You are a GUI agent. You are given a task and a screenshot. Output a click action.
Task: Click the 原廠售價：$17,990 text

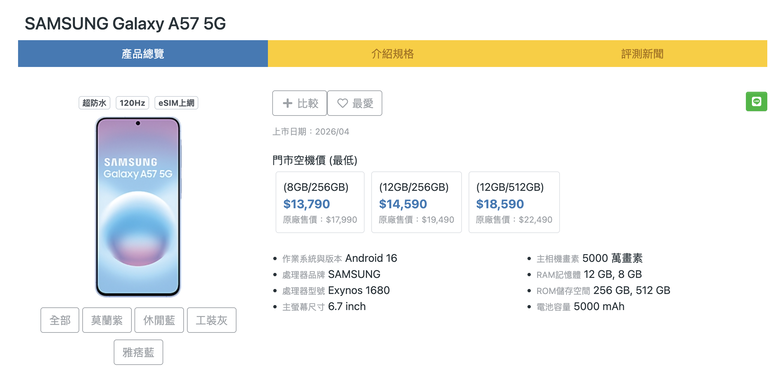(320, 220)
